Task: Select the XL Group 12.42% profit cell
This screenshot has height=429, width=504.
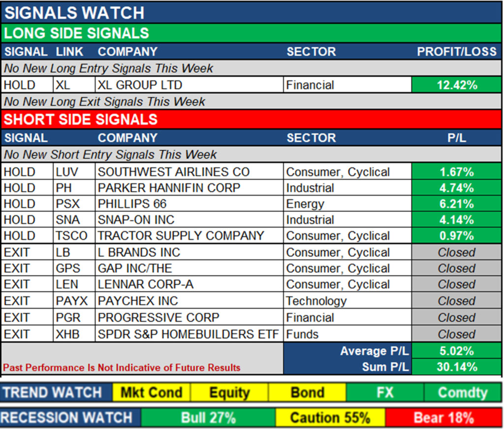Action: [456, 85]
